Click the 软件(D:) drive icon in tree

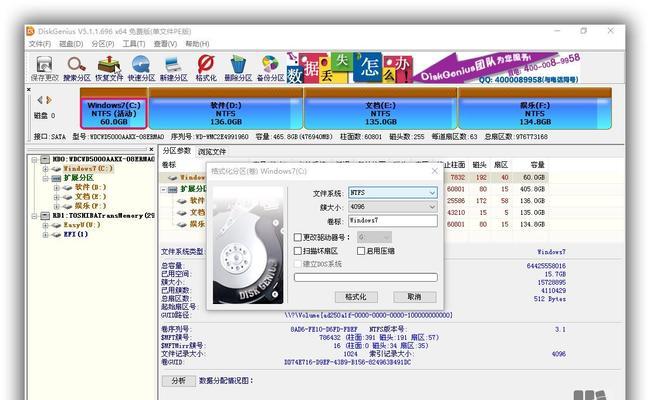(67, 187)
